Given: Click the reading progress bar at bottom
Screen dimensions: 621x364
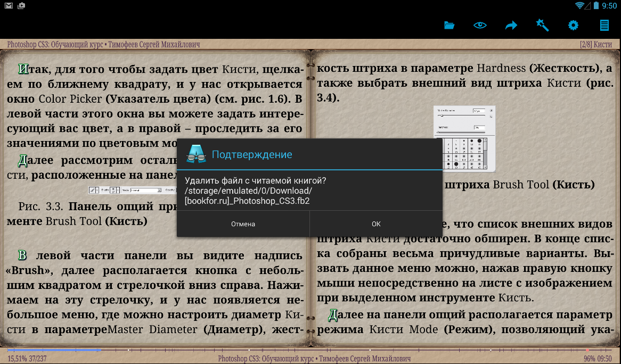Looking at the screenshot, I should (x=310, y=350).
